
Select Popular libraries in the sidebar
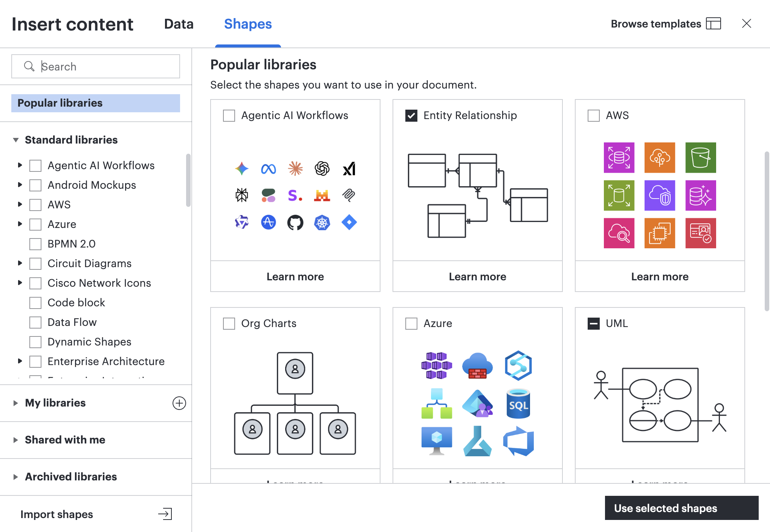coord(96,103)
